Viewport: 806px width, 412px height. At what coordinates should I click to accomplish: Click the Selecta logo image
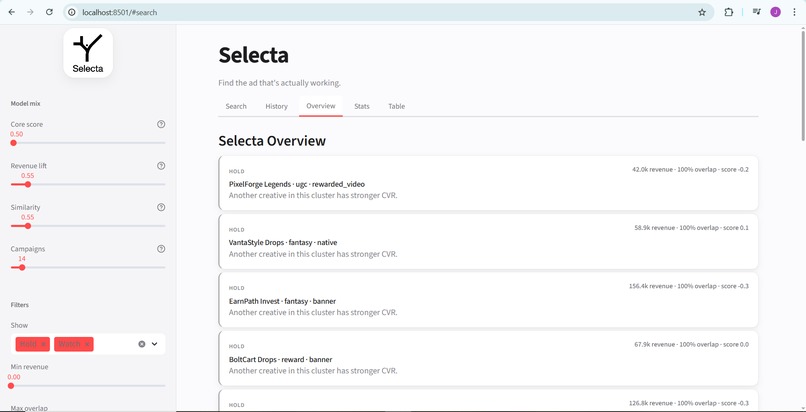click(88, 53)
